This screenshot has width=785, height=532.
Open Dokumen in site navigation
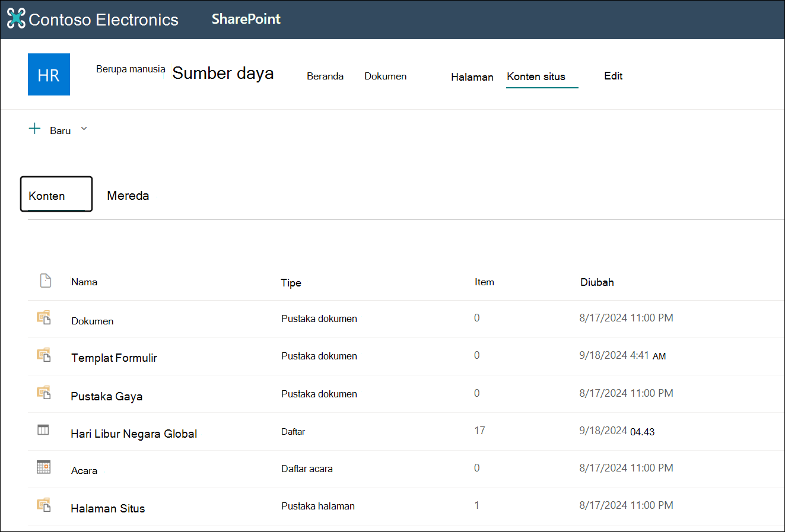pyautogui.click(x=386, y=76)
